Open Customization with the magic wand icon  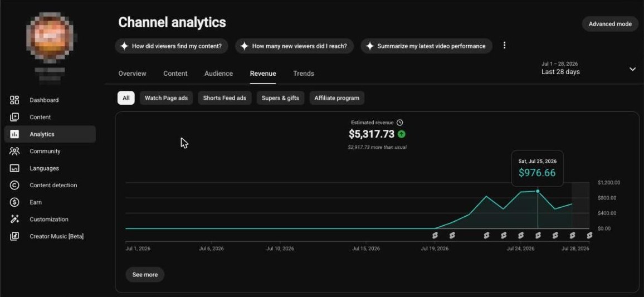tap(50, 220)
